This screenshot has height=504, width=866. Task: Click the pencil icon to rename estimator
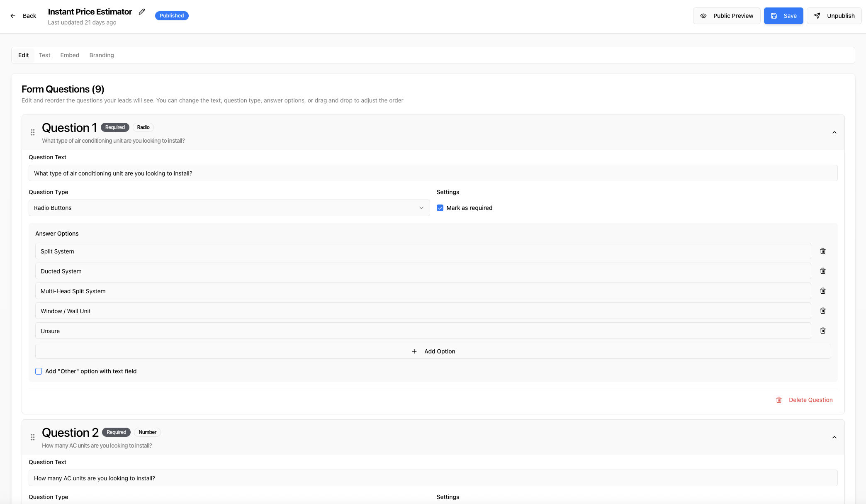142,12
